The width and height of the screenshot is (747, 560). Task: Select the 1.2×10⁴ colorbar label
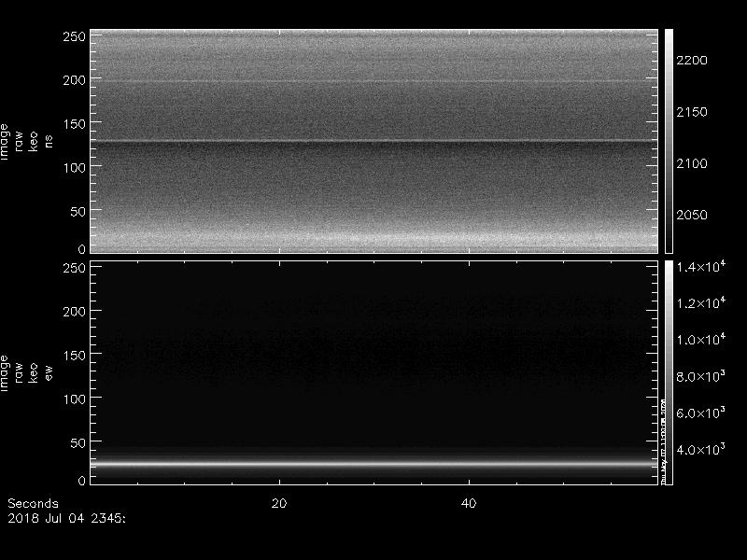tap(701, 302)
